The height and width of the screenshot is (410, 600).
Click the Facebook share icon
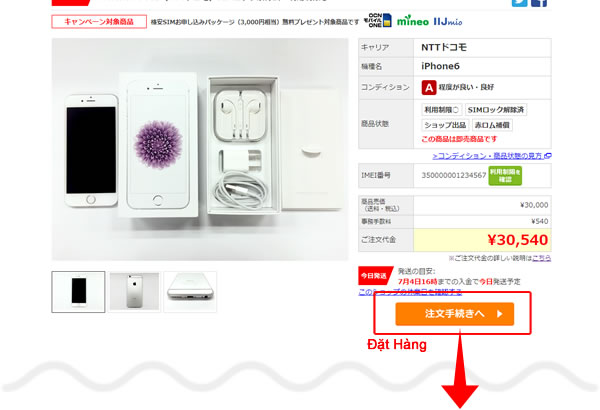(x=539, y=3)
